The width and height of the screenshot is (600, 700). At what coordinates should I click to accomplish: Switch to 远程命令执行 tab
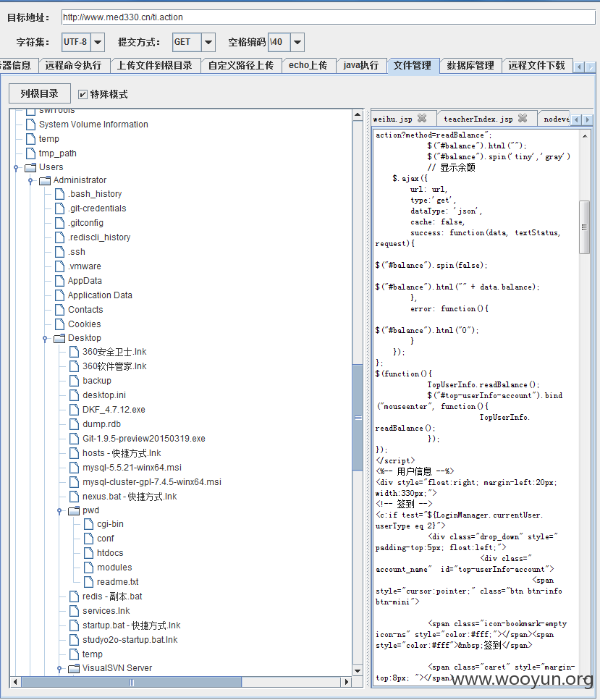click(x=74, y=66)
